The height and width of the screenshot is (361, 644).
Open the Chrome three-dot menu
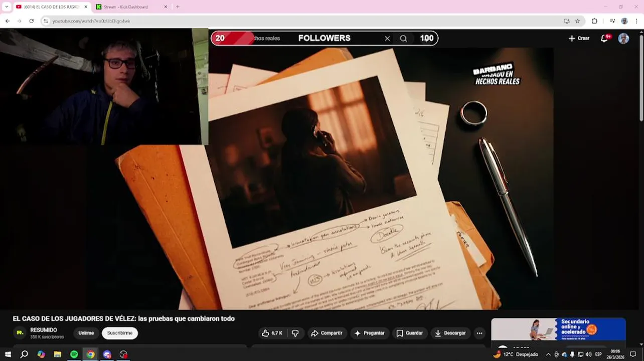tap(636, 21)
